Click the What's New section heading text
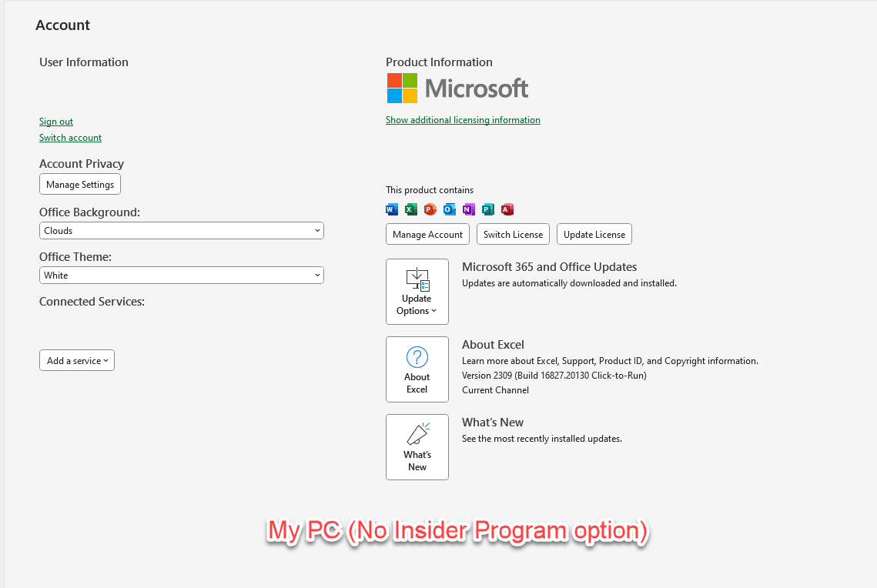Screen dimensions: 877x588 coord(493,422)
